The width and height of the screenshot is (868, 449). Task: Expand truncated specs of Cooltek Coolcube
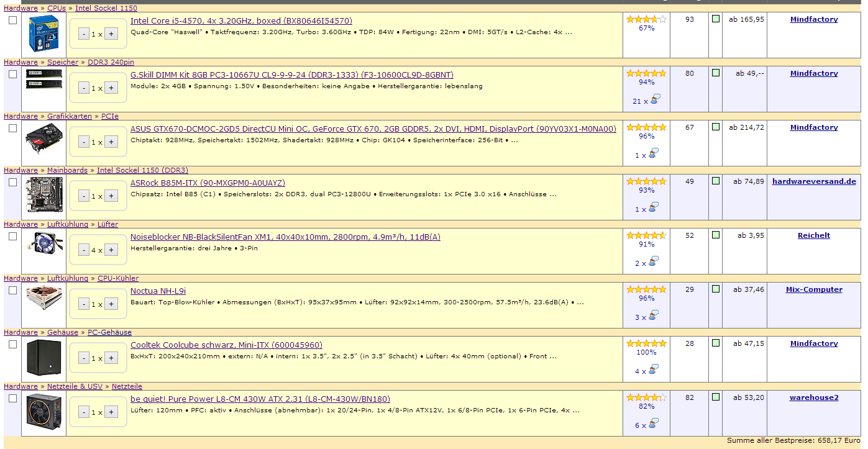[x=553, y=356]
